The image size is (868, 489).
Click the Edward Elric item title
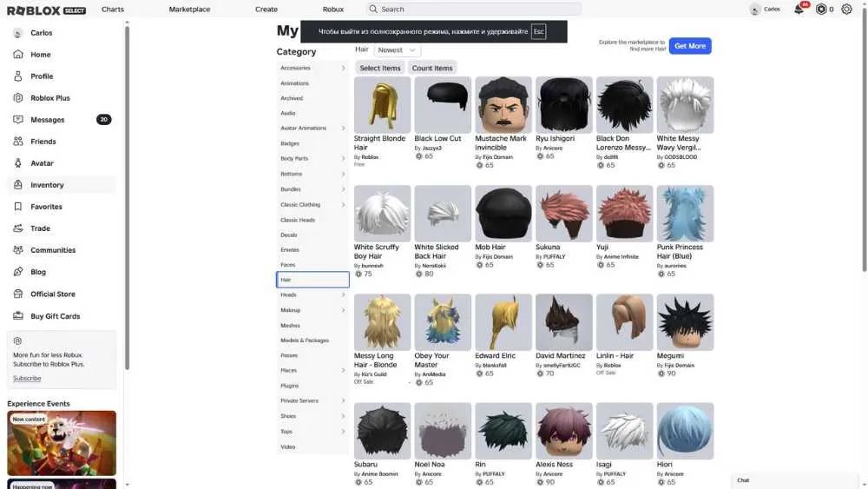point(495,355)
